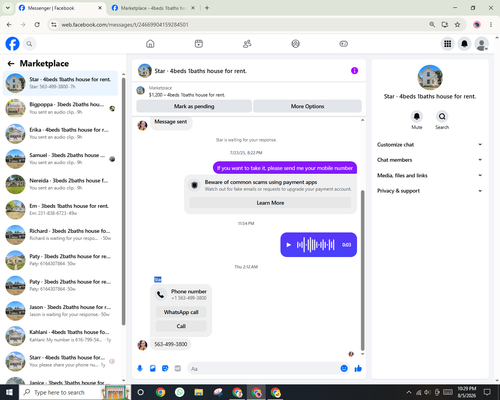This screenshot has height=400, width=500.
Task: Mute this conversation with the bell icon
Action: click(417, 116)
